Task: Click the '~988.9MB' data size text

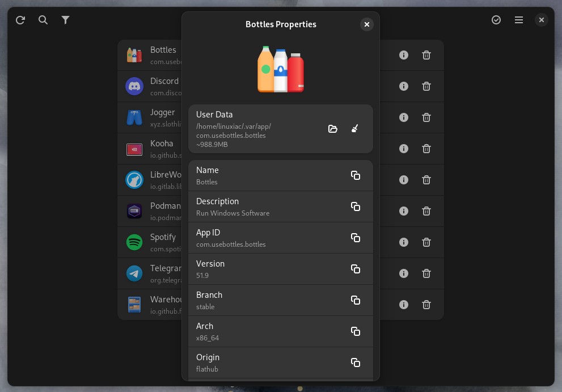Action: click(212, 145)
